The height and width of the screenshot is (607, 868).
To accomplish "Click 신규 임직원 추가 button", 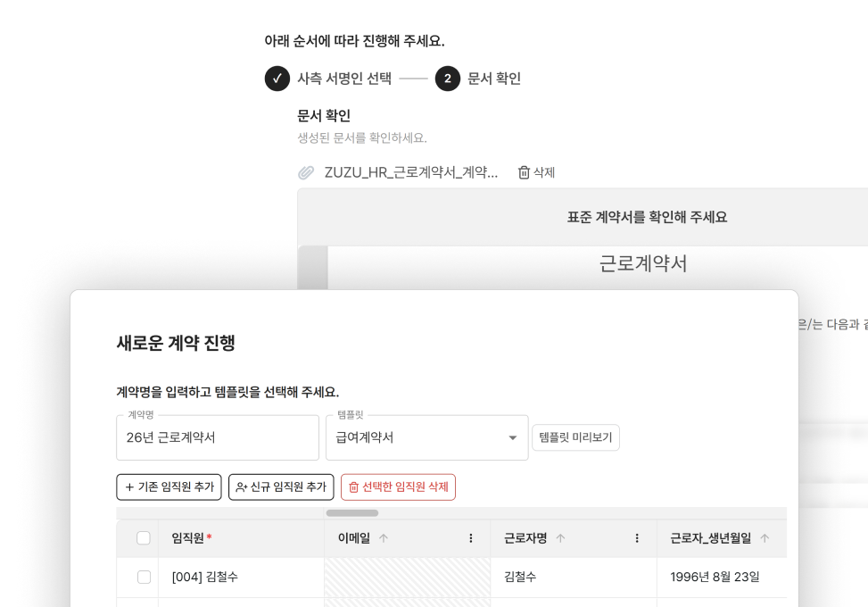I will pos(281,486).
